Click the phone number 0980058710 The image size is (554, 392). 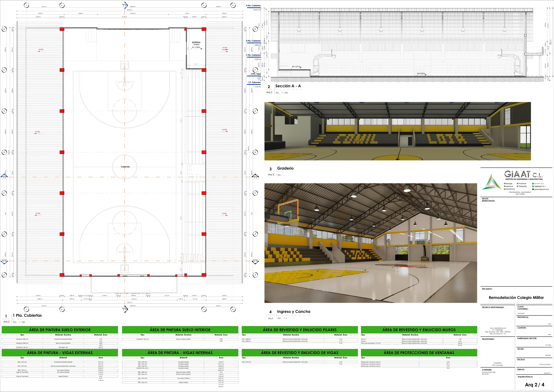click(539, 186)
